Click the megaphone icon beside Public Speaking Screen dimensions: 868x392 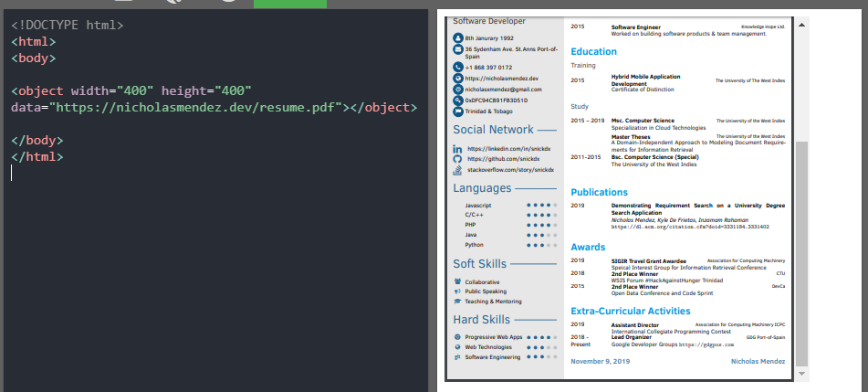click(x=457, y=291)
